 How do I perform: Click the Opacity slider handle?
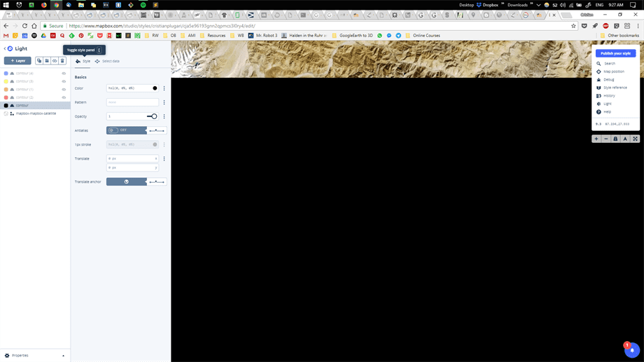155,117
